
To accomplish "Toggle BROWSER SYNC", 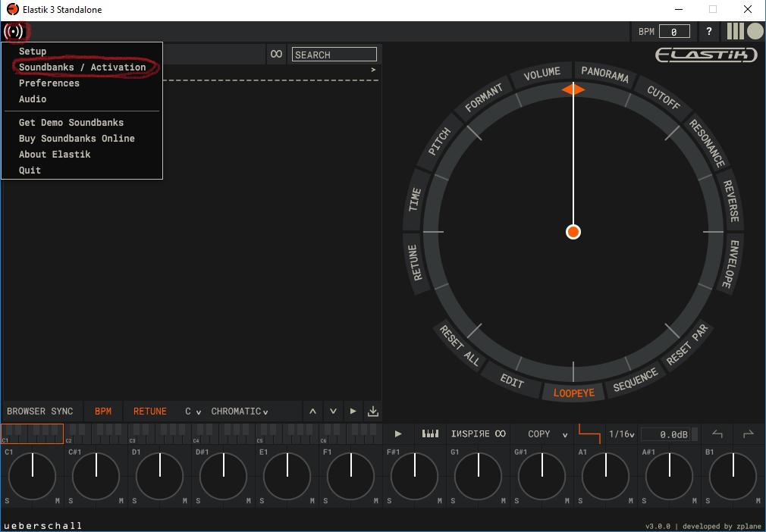I will click(x=40, y=412).
